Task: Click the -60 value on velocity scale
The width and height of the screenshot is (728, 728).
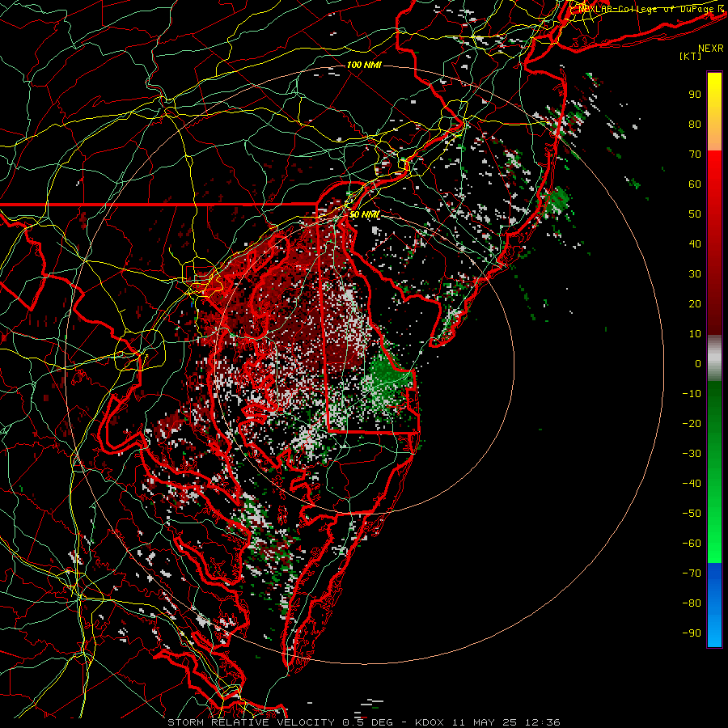Action: (x=692, y=544)
